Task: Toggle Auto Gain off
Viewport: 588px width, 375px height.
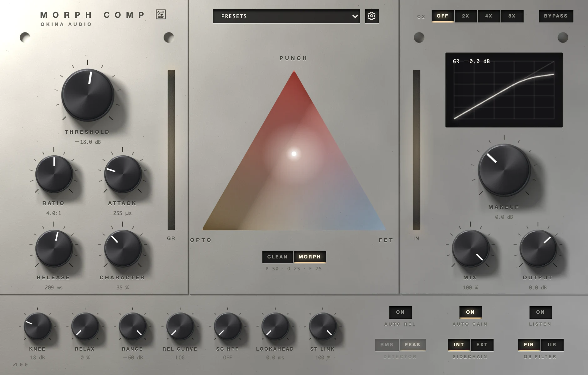Action: (470, 312)
